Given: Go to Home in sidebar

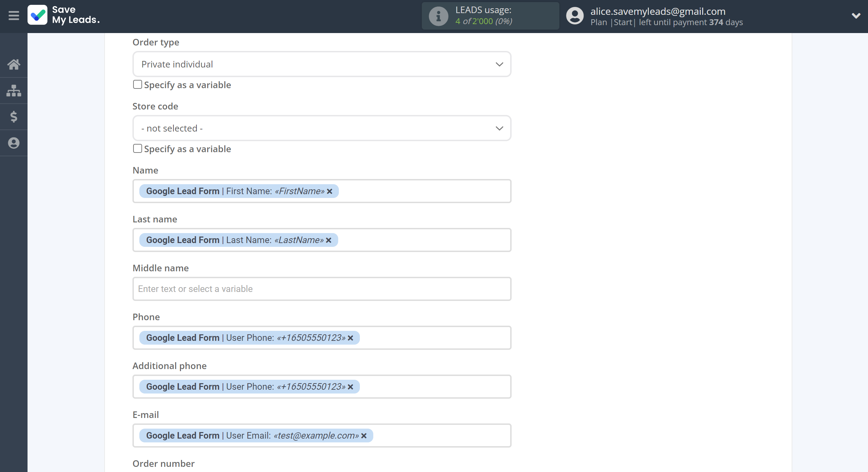Looking at the screenshot, I should click(14, 64).
